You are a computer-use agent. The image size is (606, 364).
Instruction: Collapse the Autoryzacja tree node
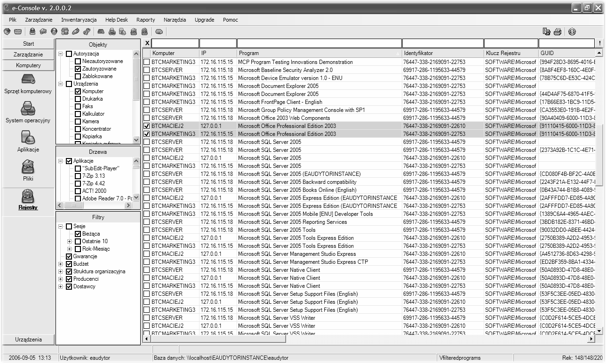pos(61,54)
